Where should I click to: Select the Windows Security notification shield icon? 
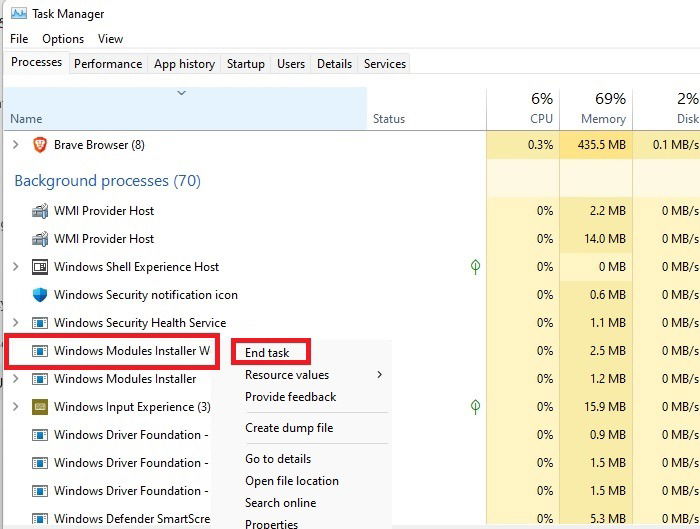pyautogui.click(x=40, y=295)
